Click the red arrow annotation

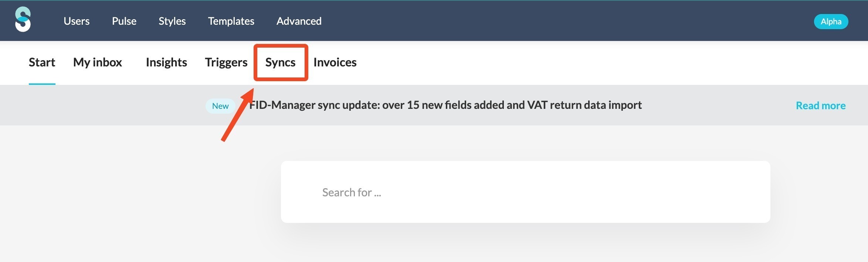tap(238, 114)
